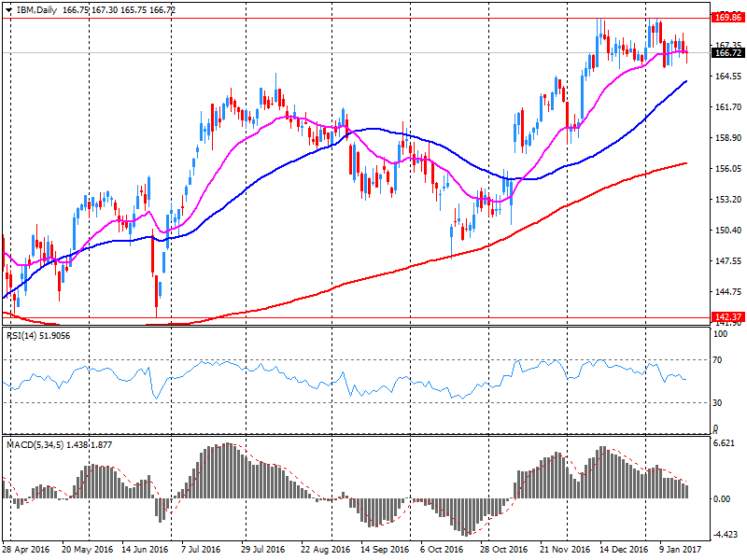Click price scale value 161.70
747x560 pixels.
(728, 107)
